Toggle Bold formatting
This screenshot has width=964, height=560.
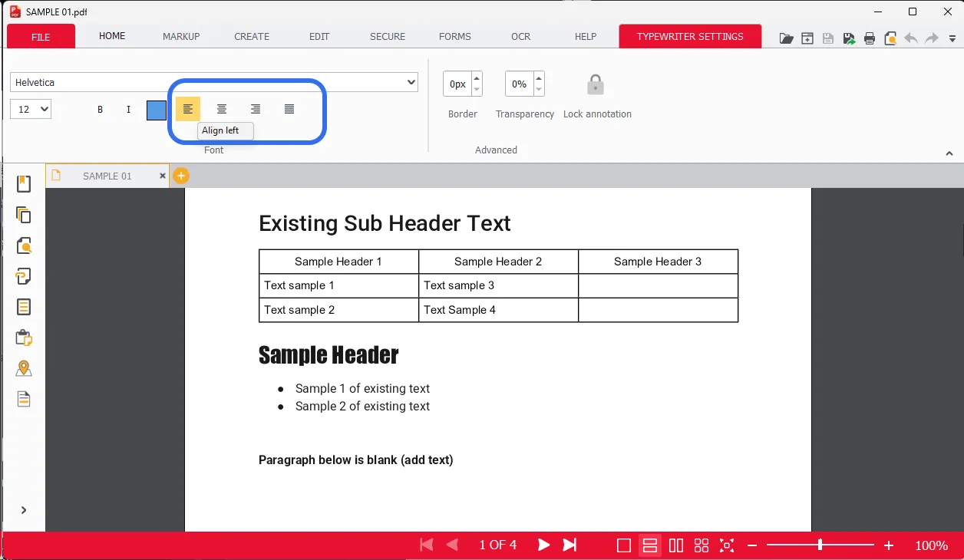(100, 110)
